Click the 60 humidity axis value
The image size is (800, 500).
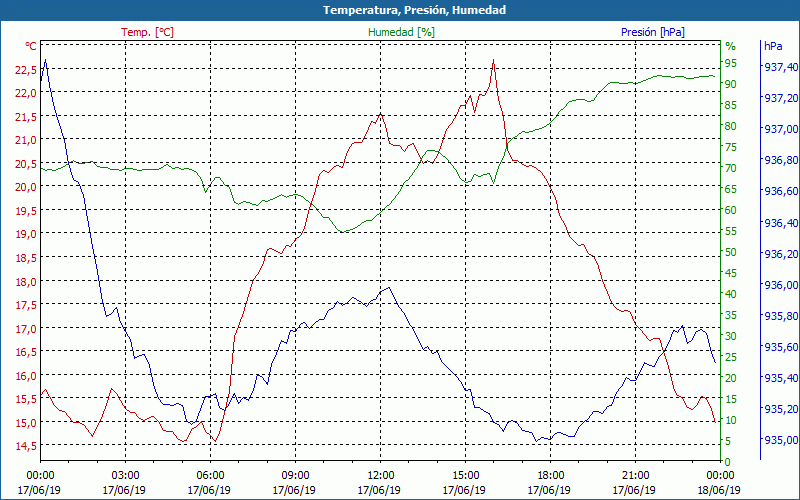[x=731, y=210]
